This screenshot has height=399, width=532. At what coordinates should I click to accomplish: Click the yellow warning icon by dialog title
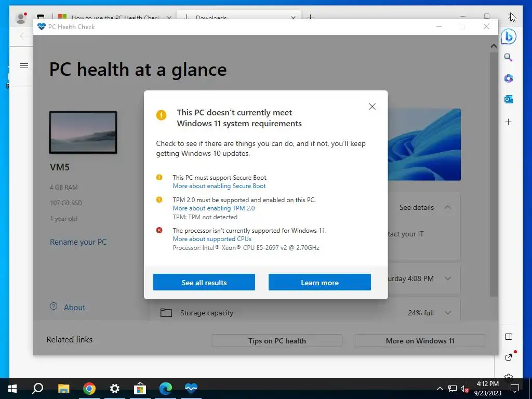pos(161,115)
